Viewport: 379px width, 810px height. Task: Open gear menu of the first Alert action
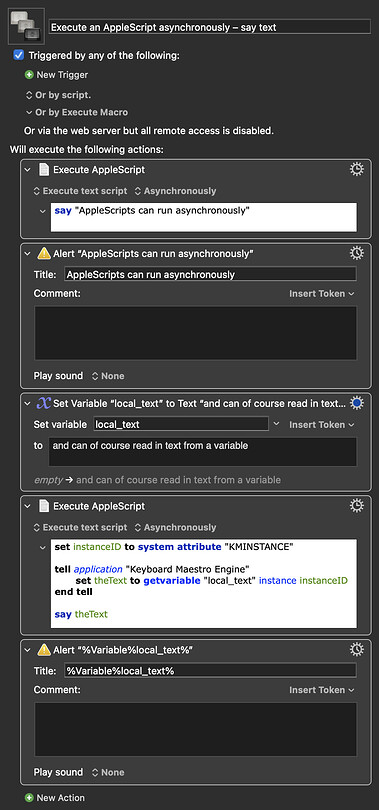point(357,253)
